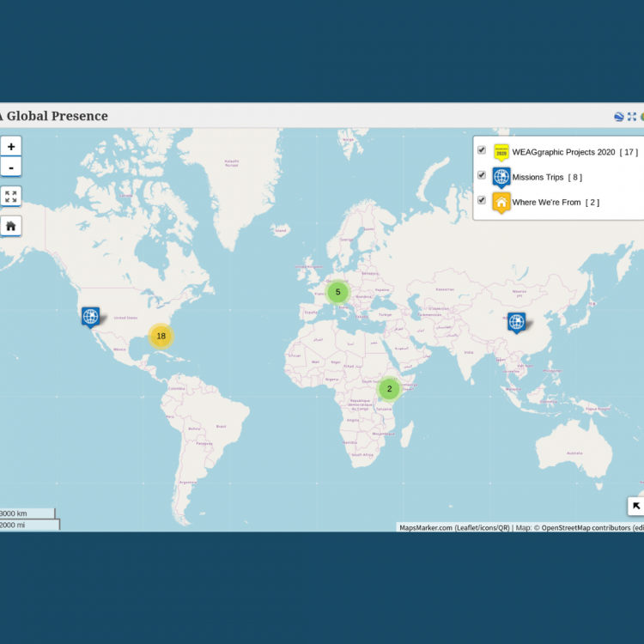
Task: Enter fullscreen via left map control
Action: 11,197
